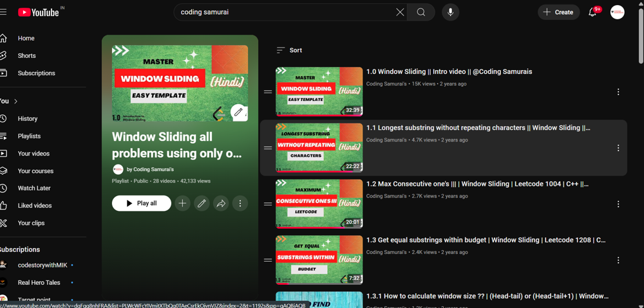644x308 pixels.
Task: Open the playlist more options menu
Action: [x=240, y=203]
